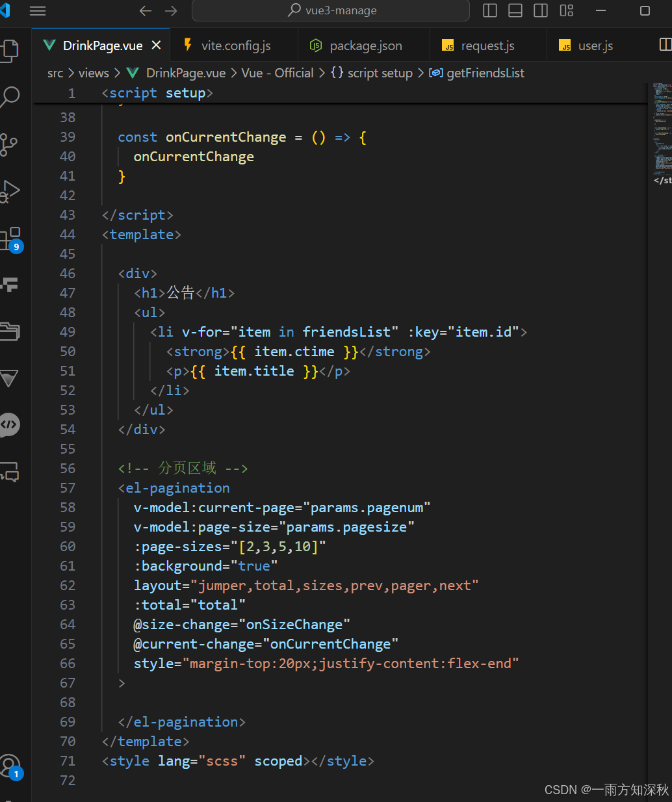The width and height of the screenshot is (672, 802).
Task: Click item.title inside the p tag
Action: (x=254, y=371)
